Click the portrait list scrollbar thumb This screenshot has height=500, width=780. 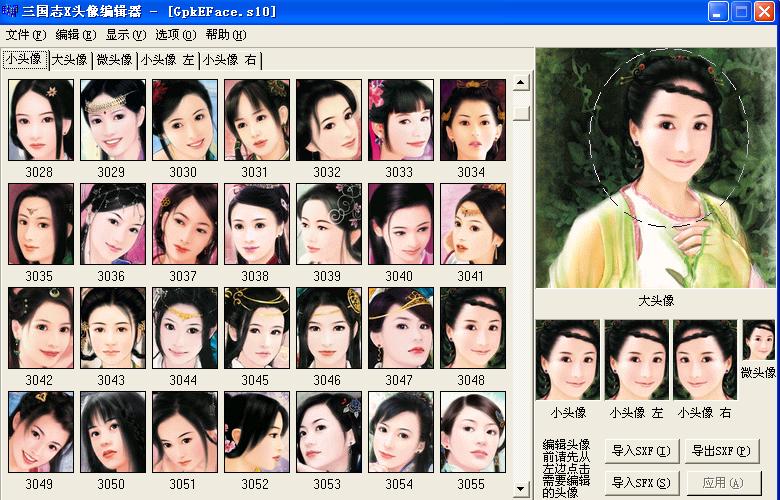coord(521,113)
